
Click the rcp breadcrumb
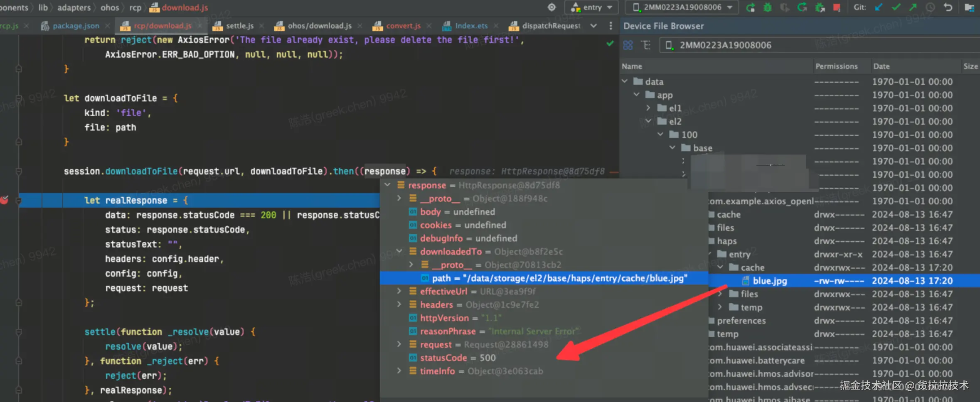[135, 7]
